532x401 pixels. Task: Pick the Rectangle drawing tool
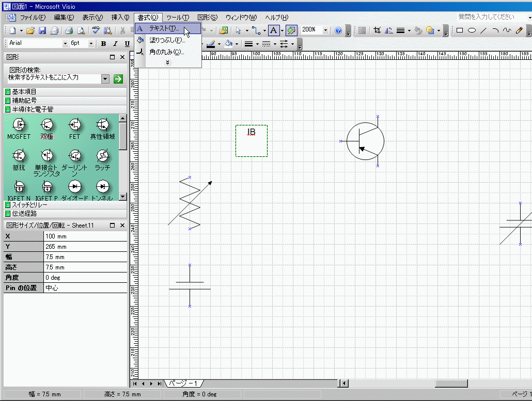coord(460,30)
